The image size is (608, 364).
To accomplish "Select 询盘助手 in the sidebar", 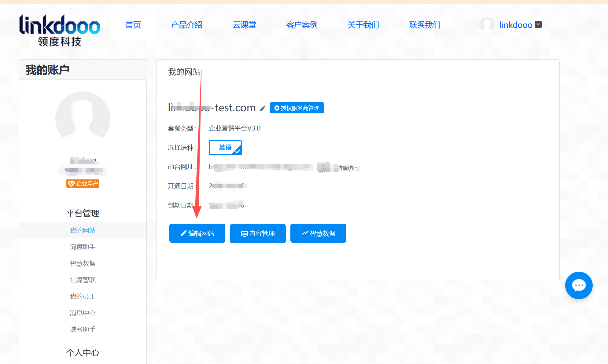I will click(83, 247).
